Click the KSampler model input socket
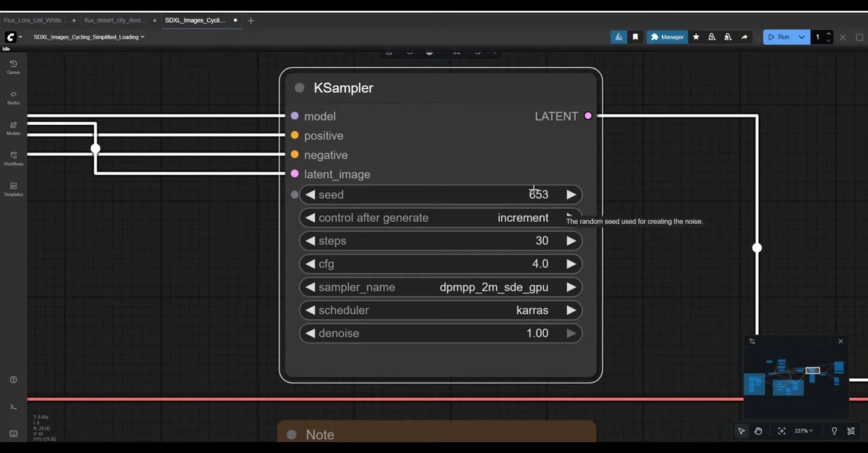 coord(294,116)
